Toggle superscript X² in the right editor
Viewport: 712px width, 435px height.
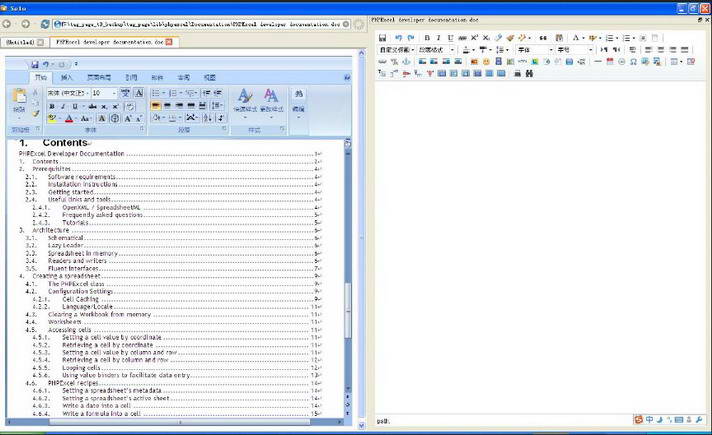[x=474, y=38]
